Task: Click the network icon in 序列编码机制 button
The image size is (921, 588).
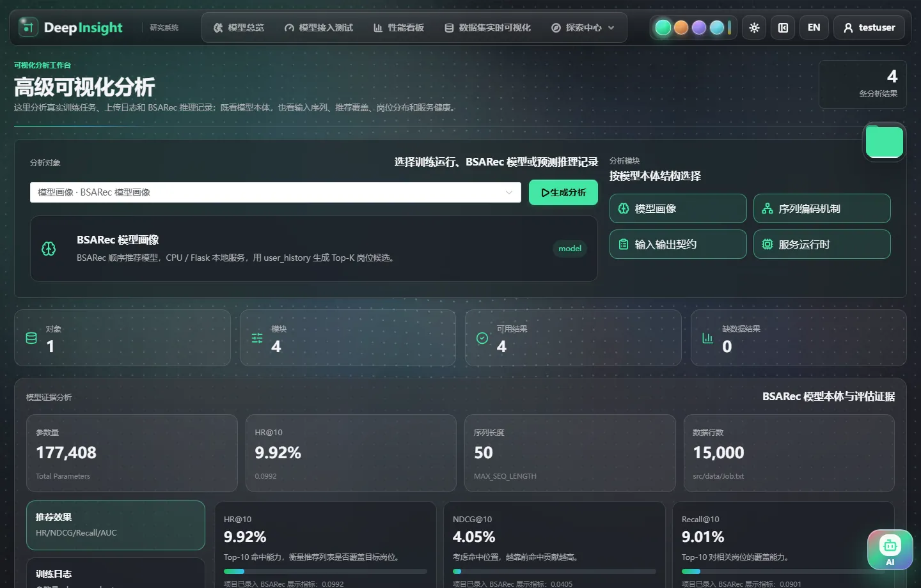Action: click(x=767, y=208)
